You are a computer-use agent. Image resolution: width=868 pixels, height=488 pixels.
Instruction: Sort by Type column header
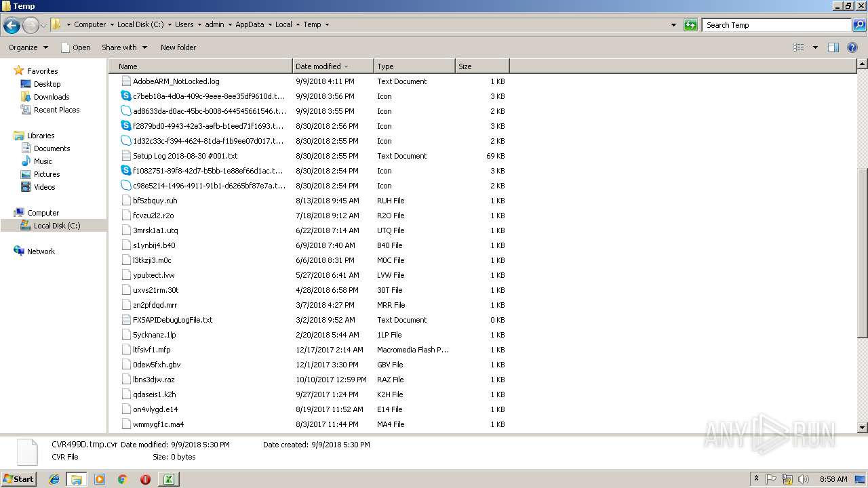414,66
